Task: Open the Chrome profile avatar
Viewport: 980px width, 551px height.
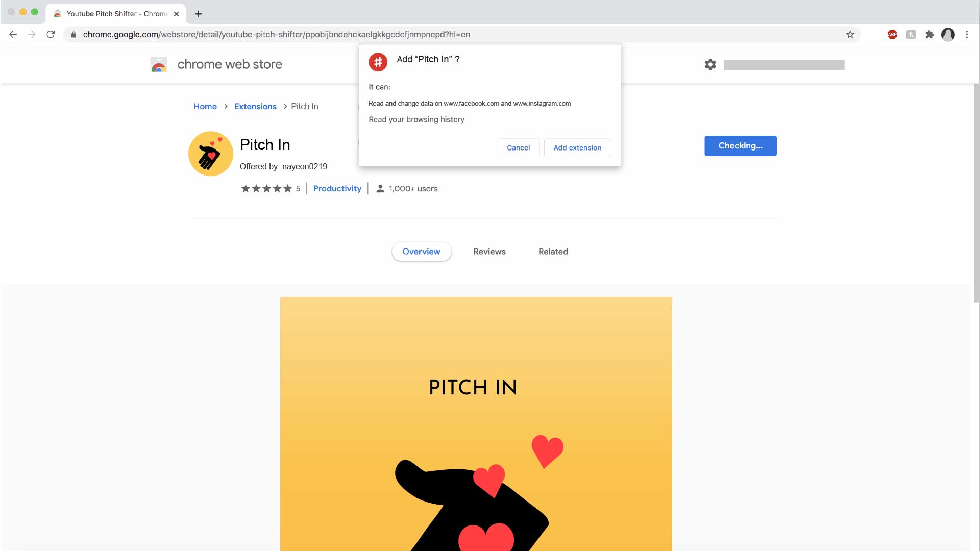Action: pyautogui.click(x=948, y=34)
